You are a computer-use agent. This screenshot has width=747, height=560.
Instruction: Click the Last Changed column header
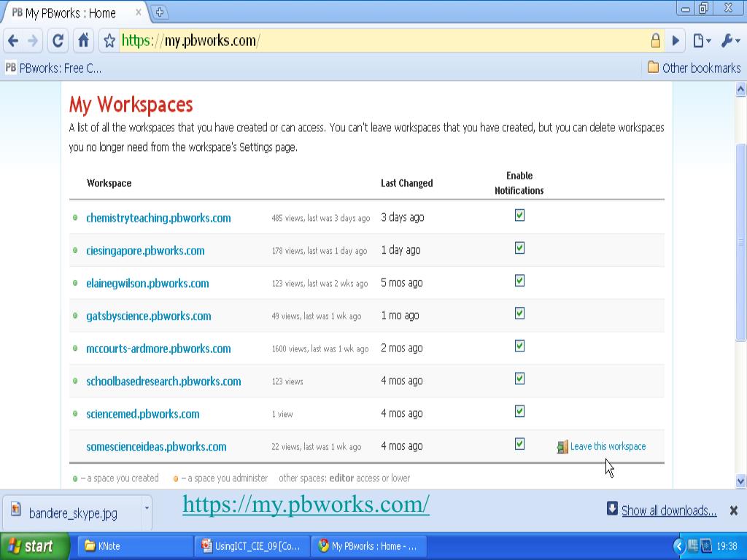click(407, 183)
